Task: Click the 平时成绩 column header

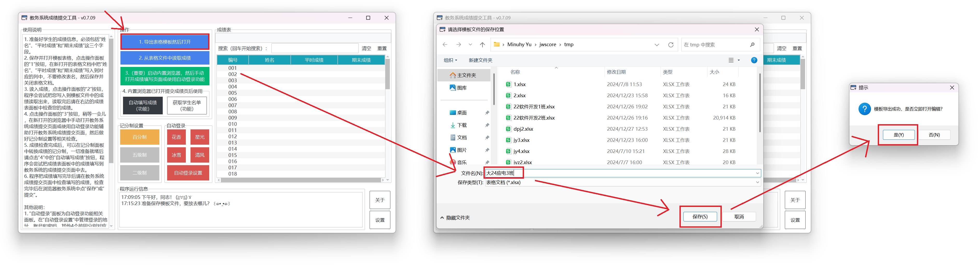Action: coord(314,60)
